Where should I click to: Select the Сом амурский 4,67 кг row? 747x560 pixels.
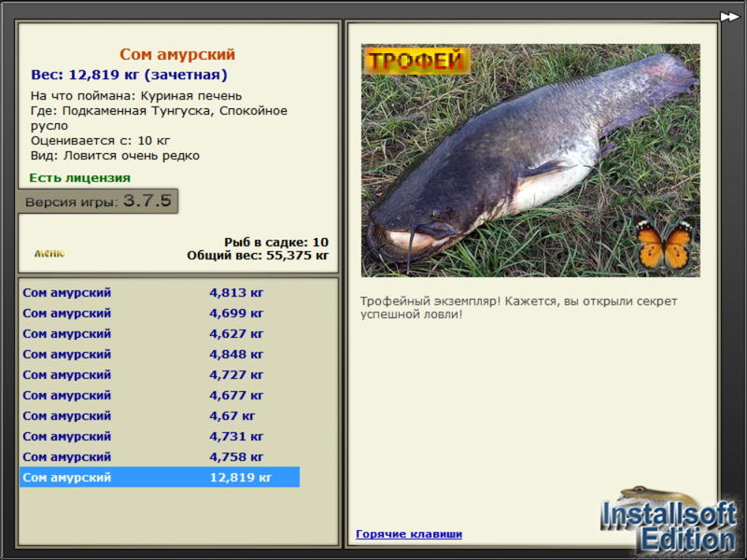[x=160, y=415]
